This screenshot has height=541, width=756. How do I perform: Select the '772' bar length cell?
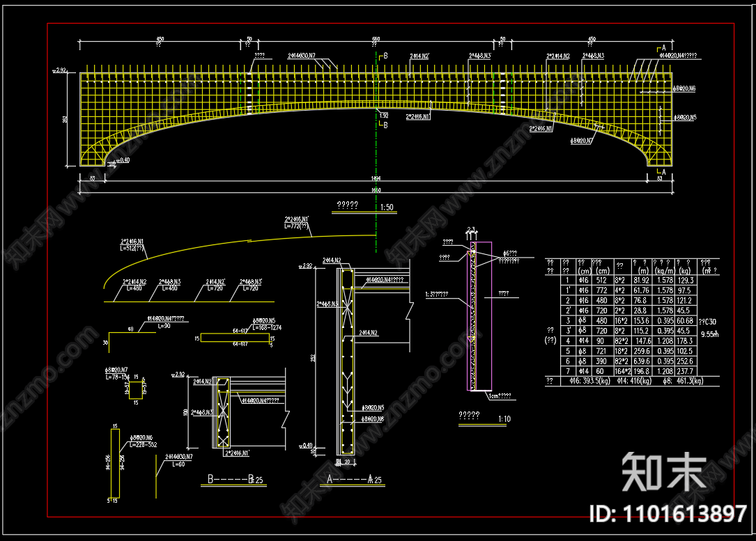coord(601,290)
